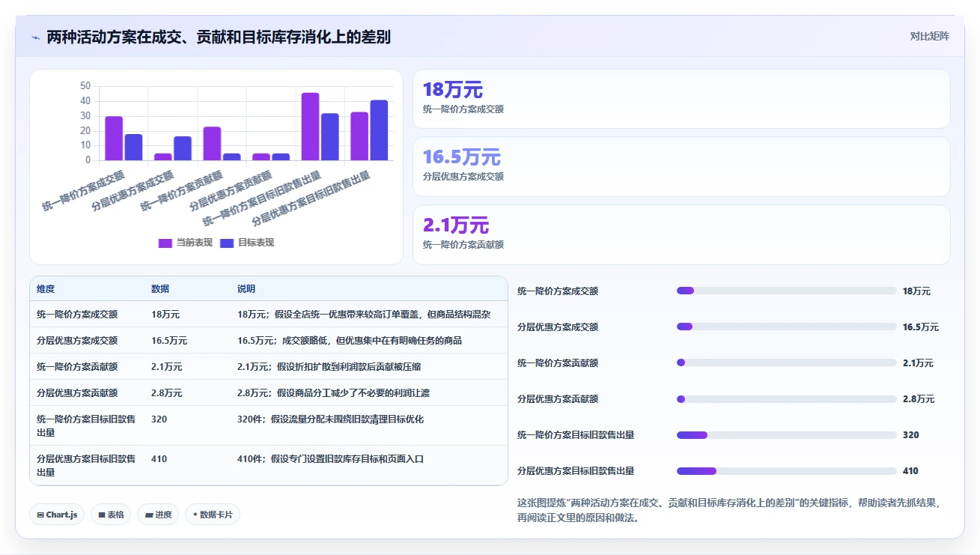Click table row label 统一降价方案目标旧款售出量
This screenshot has height=555, width=980.
pyautogui.click(x=86, y=426)
